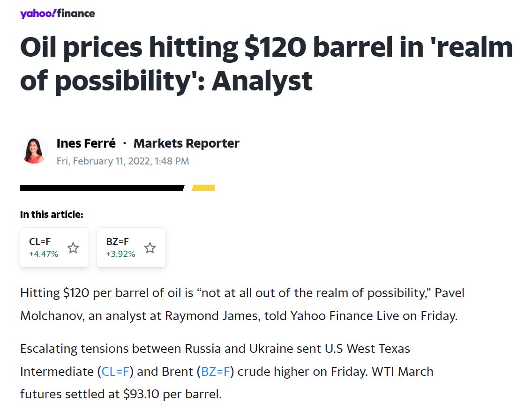The width and height of the screenshot is (532, 403).
Task: Click the Yahoo Finance logo
Action: click(x=57, y=13)
